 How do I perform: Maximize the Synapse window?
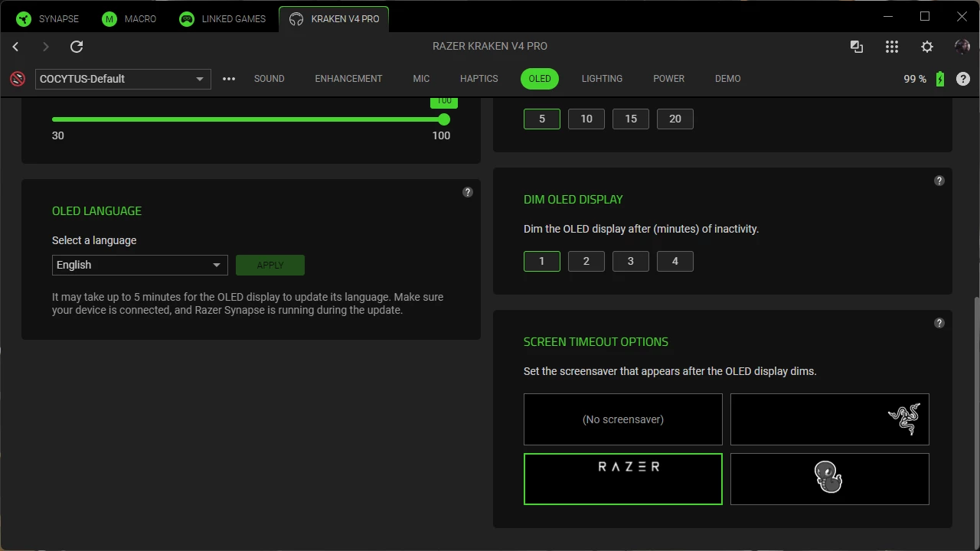925,17
